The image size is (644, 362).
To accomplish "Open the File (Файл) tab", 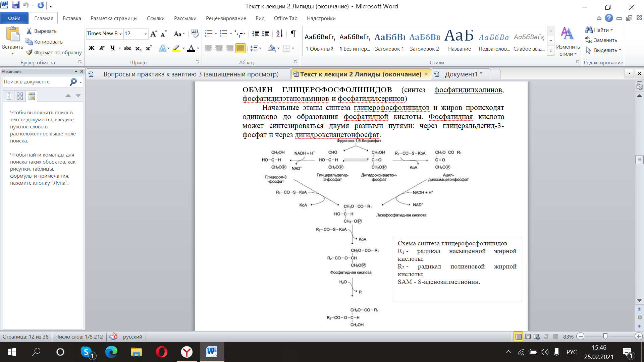I will (14, 18).
